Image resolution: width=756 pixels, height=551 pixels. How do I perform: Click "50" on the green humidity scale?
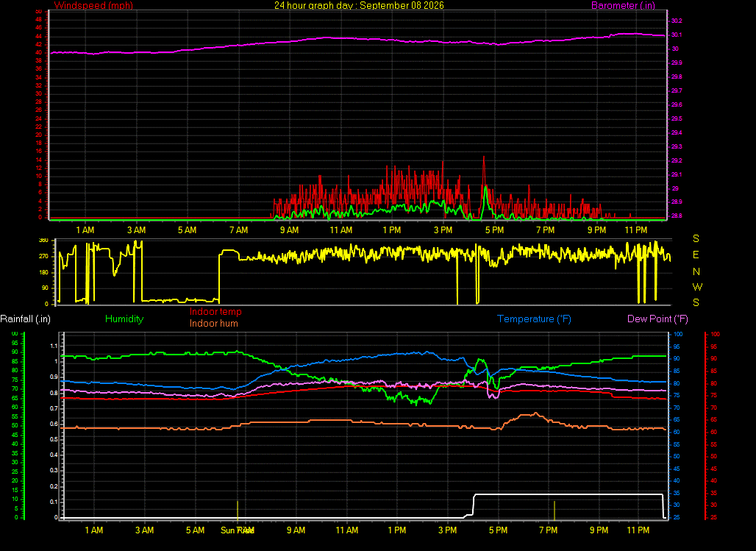click(15, 425)
